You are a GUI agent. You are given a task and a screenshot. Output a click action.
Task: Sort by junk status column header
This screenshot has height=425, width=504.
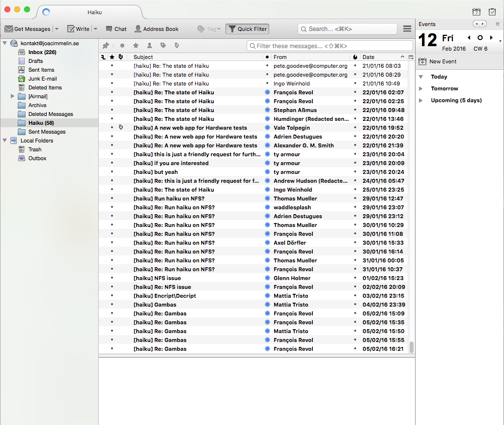355,57
